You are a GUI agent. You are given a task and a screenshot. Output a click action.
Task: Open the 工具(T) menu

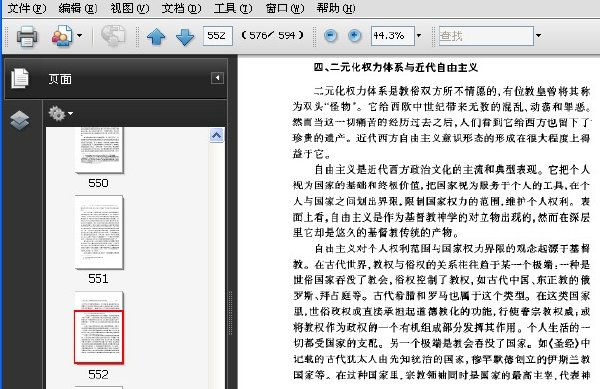tap(233, 8)
